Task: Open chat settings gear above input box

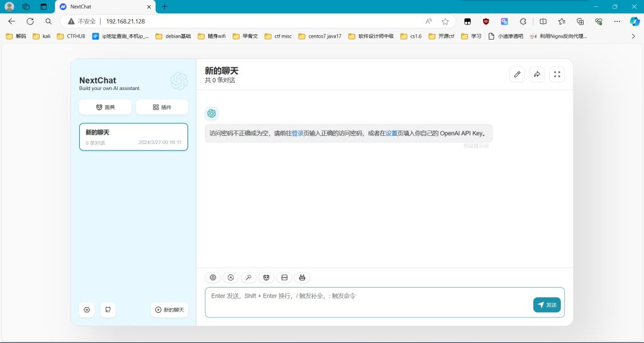Action: [213, 278]
